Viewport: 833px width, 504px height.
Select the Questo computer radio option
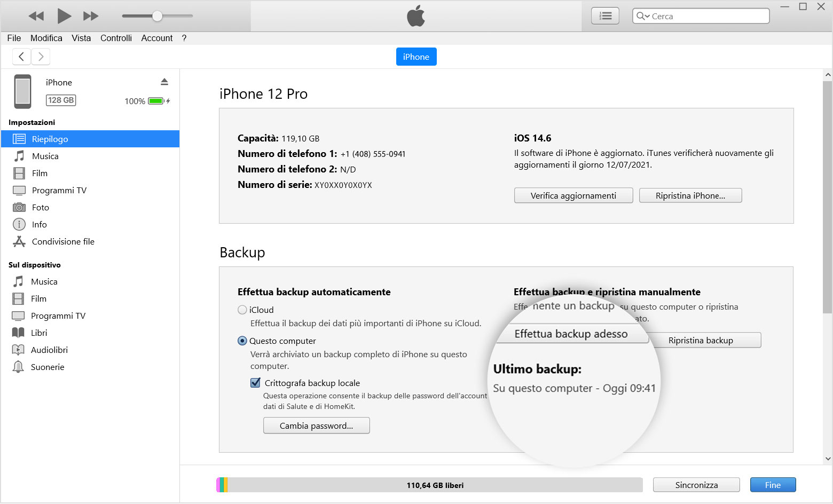click(242, 341)
